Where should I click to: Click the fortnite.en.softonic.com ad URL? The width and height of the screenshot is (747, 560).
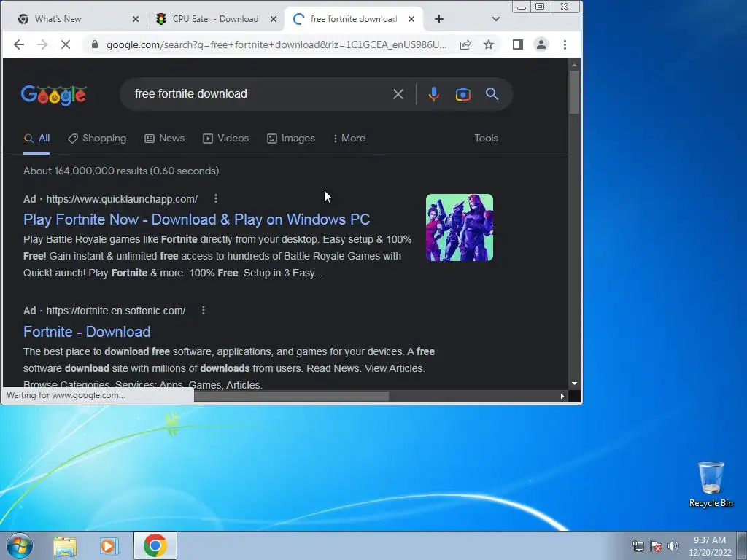tap(116, 311)
